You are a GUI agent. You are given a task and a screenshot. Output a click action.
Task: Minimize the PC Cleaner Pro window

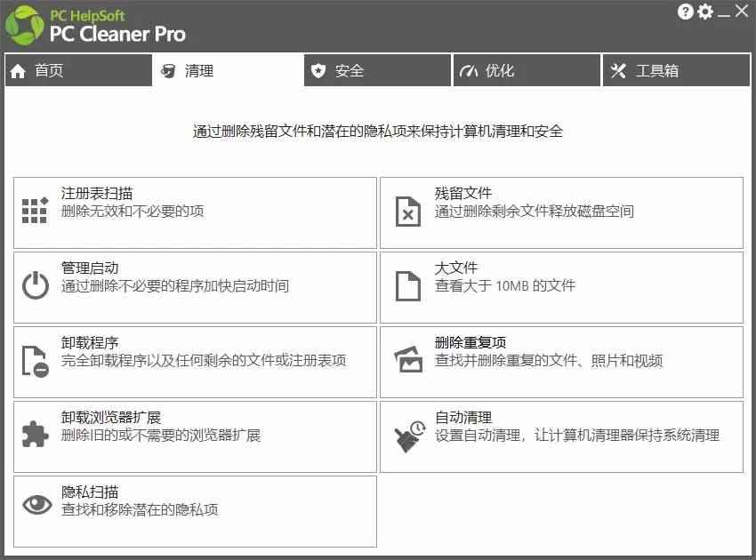coord(724,16)
